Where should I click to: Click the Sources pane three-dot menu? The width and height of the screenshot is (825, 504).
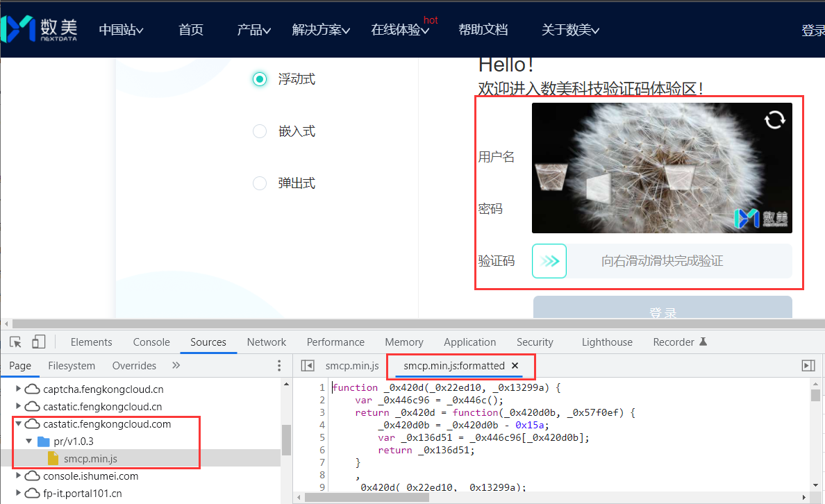[x=279, y=366]
